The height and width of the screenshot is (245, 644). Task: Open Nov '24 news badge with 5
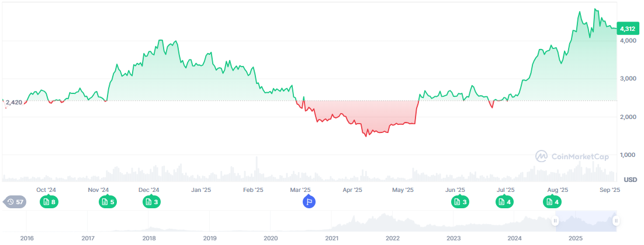[x=108, y=202]
